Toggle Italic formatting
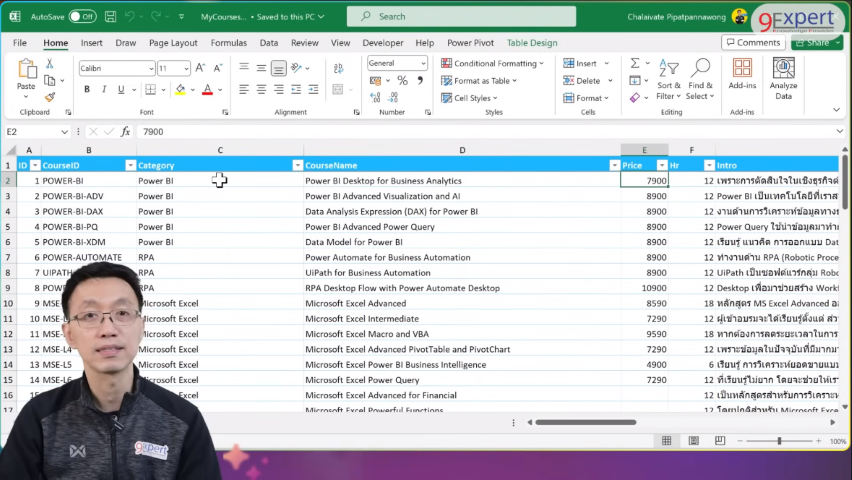852x480 pixels. pyautogui.click(x=104, y=89)
